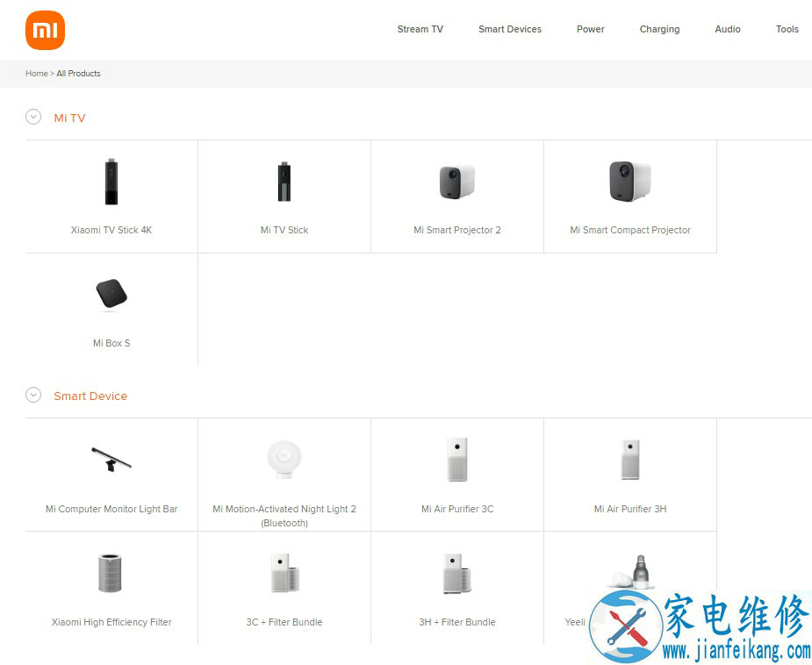Open the Stream TV menu
Screen dimensions: 812x665
point(420,30)
